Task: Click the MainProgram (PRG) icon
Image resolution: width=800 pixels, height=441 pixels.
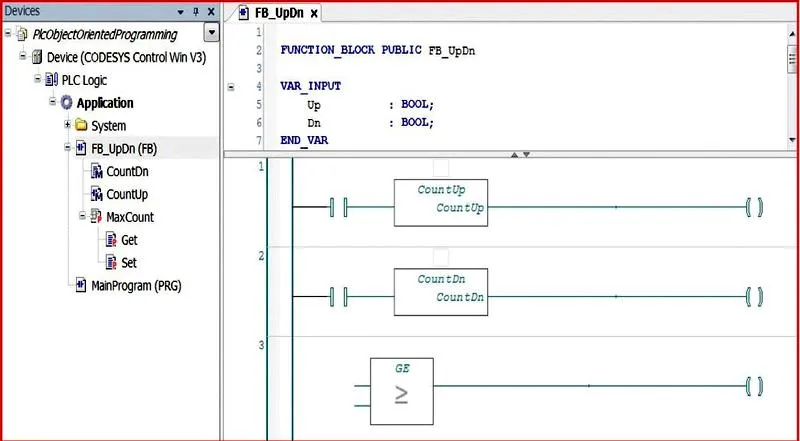Action: coord(81,285)
